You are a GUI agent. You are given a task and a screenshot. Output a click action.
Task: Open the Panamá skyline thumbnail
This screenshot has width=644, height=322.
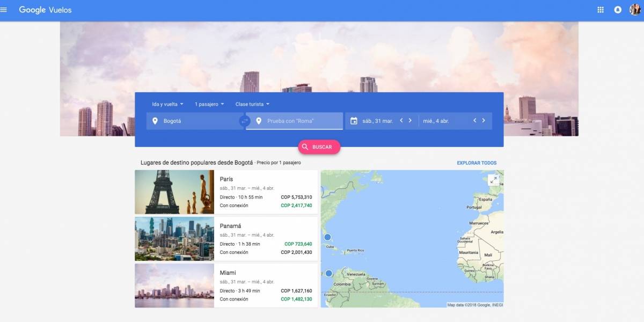tap(174, 239)
